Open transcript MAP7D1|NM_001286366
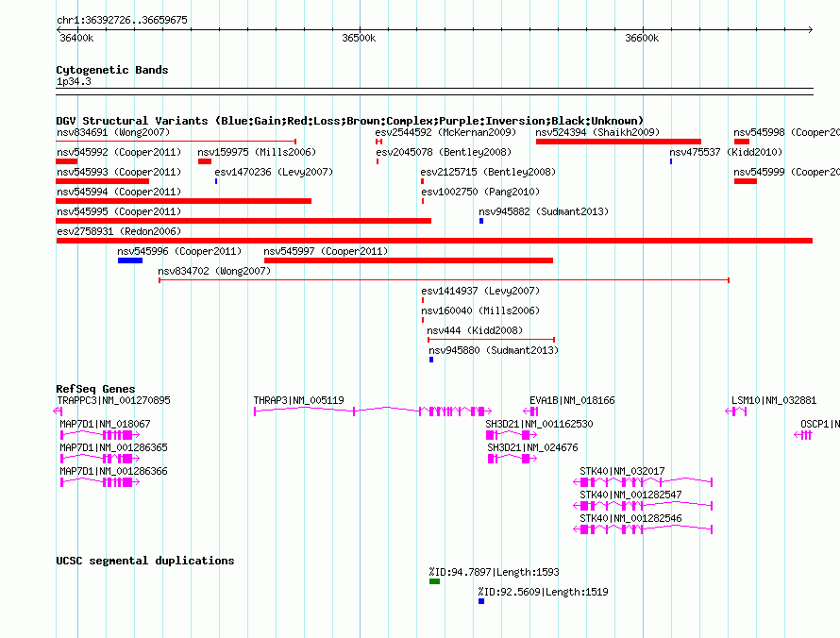This screenshot has width=840, height=638. [113, 471]
